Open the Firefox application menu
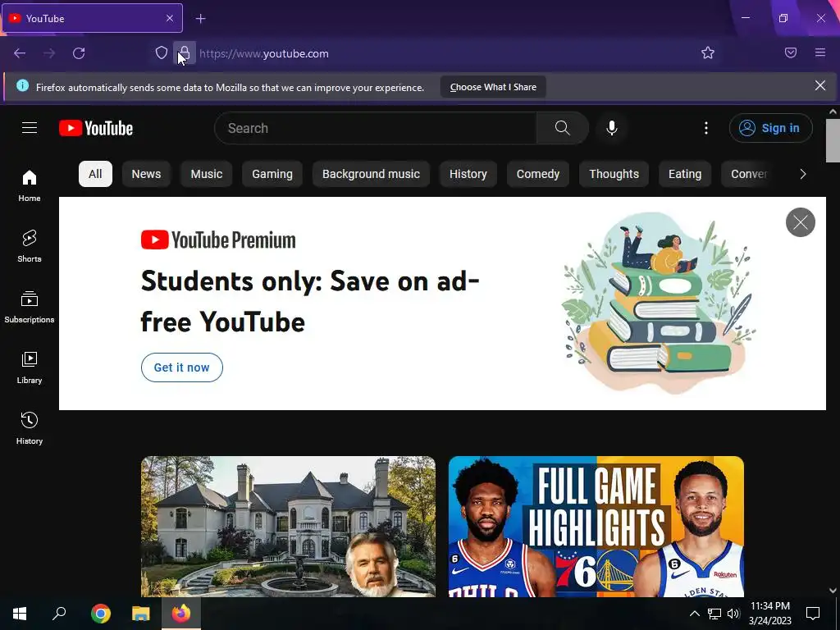840x630 pixels. [820, 52]
